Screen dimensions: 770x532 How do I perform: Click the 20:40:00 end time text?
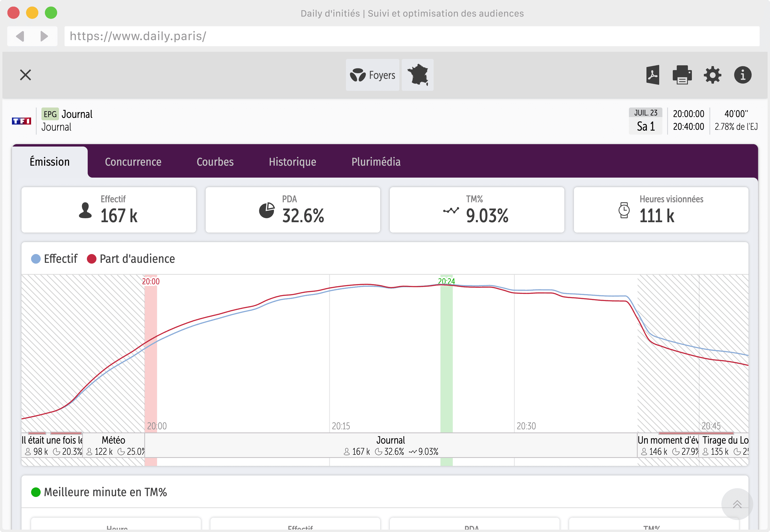point(688,127)
